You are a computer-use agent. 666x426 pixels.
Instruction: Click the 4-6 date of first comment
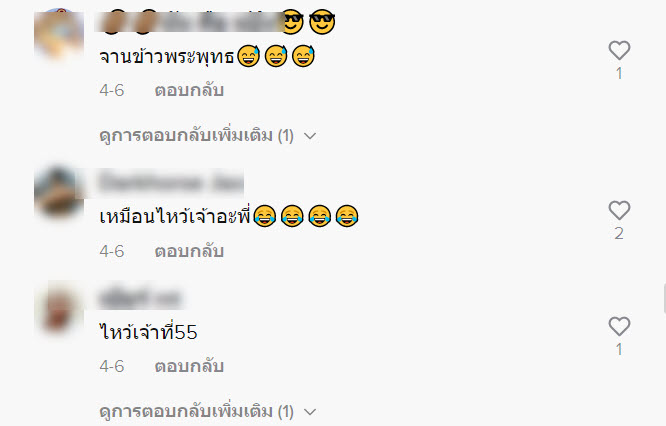click(112, 90)
